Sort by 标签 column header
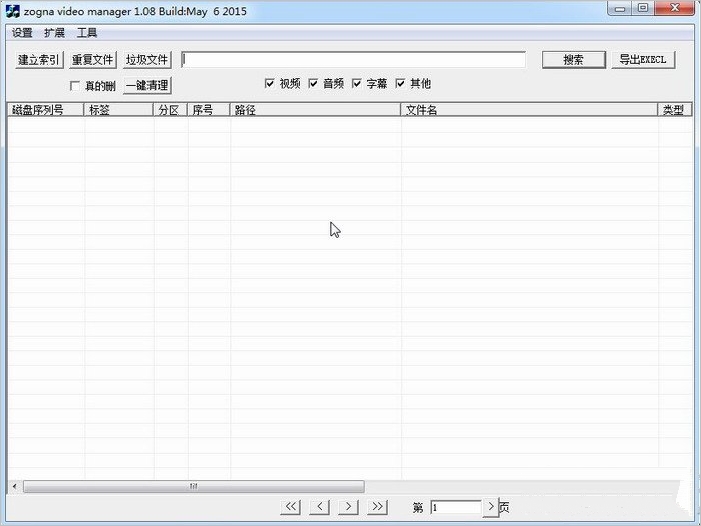Screen dimensions: 701x526 [119, 109]
